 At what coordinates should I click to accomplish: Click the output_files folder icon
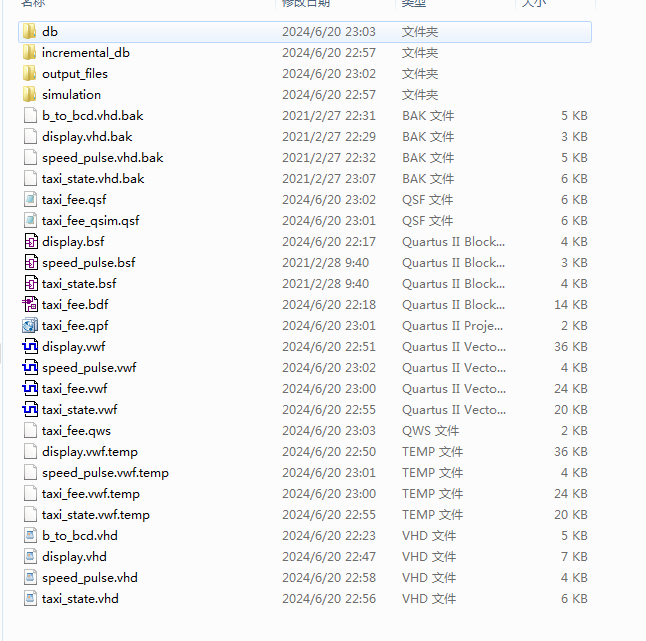pyautogui.click(x=30, y=74)
